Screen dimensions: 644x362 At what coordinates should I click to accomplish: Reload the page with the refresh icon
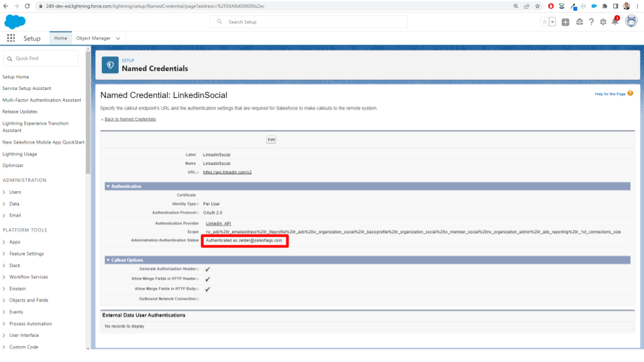(x=27, y=6)
